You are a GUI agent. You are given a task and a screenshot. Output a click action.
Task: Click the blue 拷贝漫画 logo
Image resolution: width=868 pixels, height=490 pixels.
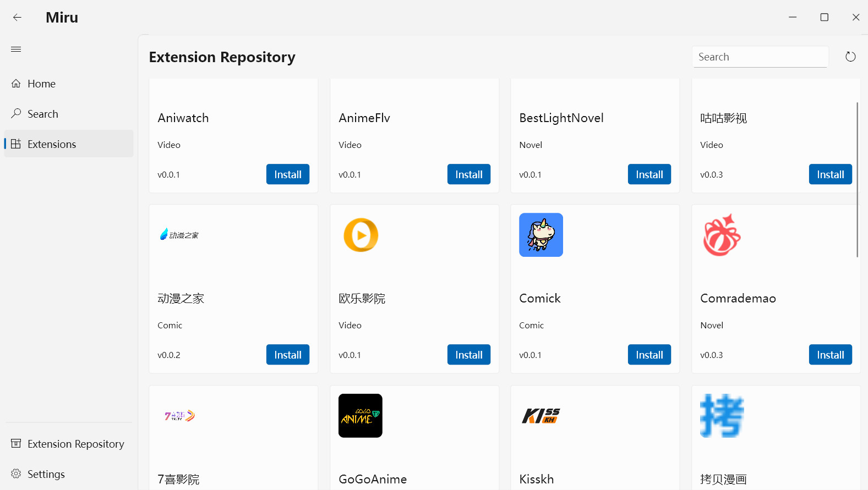pyautogui.click(x=722, y=416)
